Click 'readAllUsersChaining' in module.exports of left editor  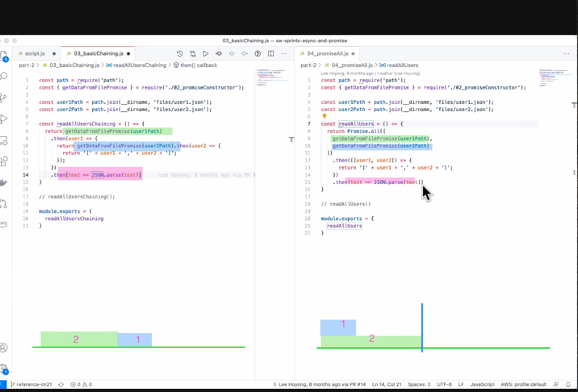(74, 218)
